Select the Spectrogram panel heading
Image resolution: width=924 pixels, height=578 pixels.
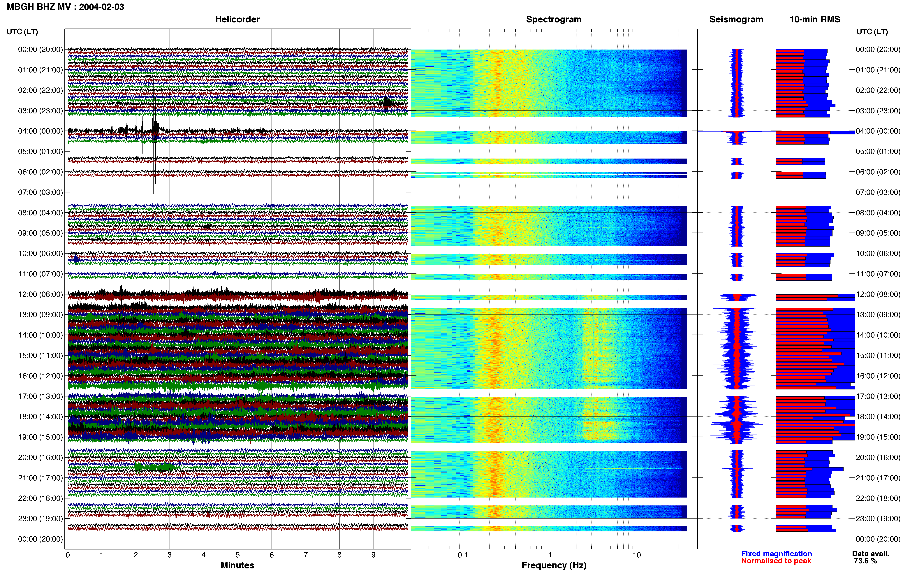tap(554, 20)
